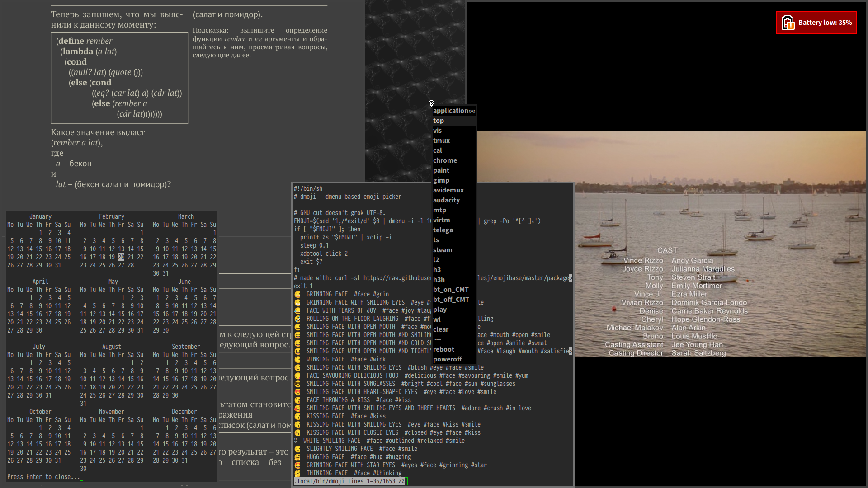
Task: Click the winking face emoji icon
Action: (297, 359)
